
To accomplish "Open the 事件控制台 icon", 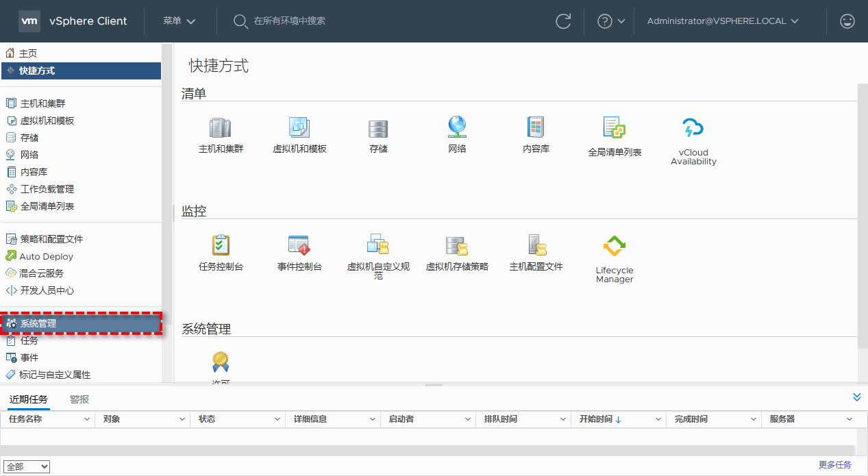I will (x=299, y=245).
